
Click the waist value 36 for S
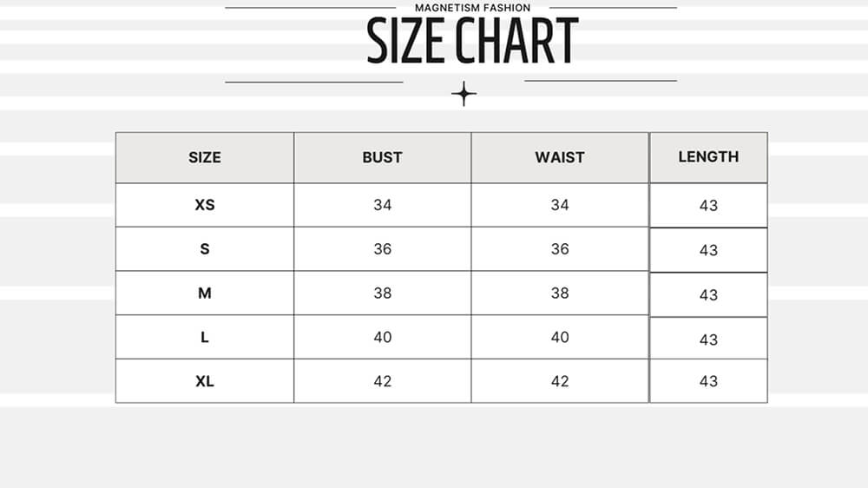pos(560,249)
